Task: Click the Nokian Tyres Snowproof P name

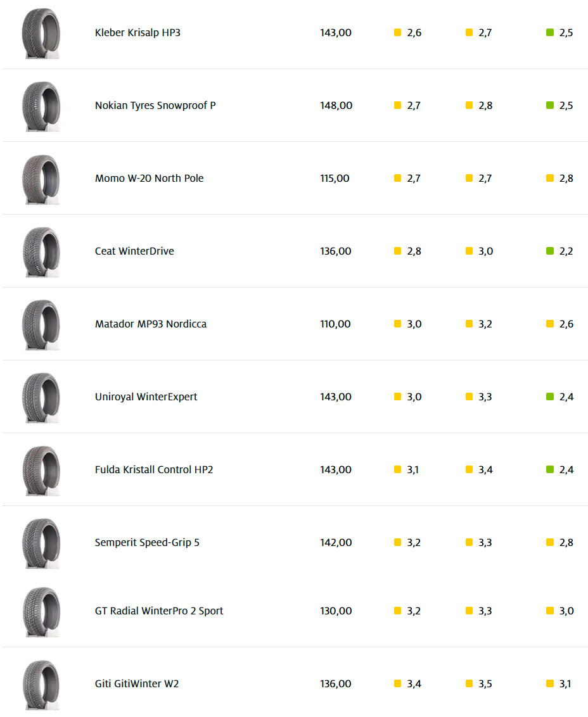Action: pos(155,106)
